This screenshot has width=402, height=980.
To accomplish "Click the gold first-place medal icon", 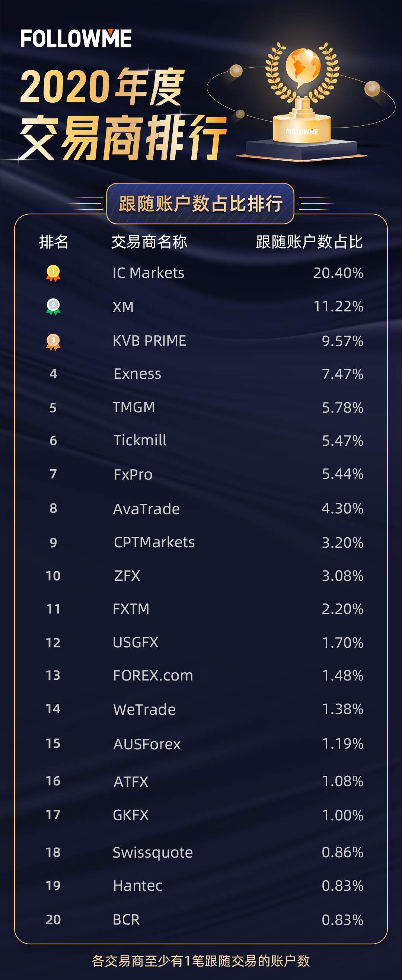I will click(x=53, y=273).
